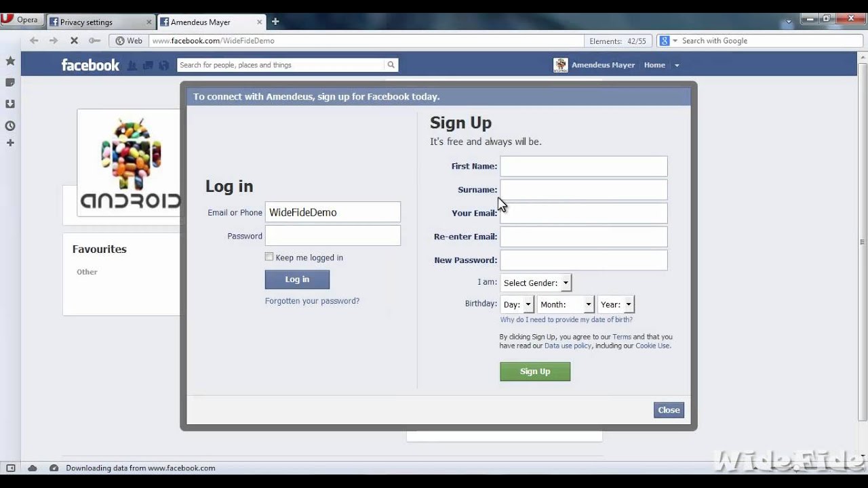Viewport: 868px width, 488px height.
Task: Click the New Password input field
Action: tap(584, 260)
